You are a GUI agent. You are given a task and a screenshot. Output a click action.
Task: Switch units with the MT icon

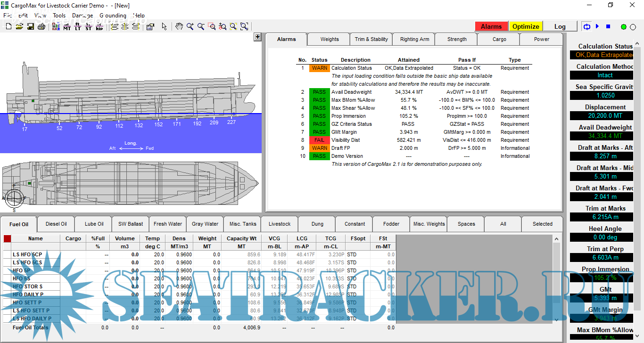(67, 27)
